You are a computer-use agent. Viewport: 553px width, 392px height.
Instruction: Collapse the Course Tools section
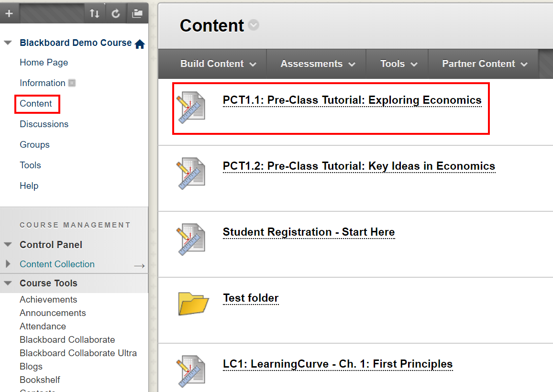click(x=8, y=283)
